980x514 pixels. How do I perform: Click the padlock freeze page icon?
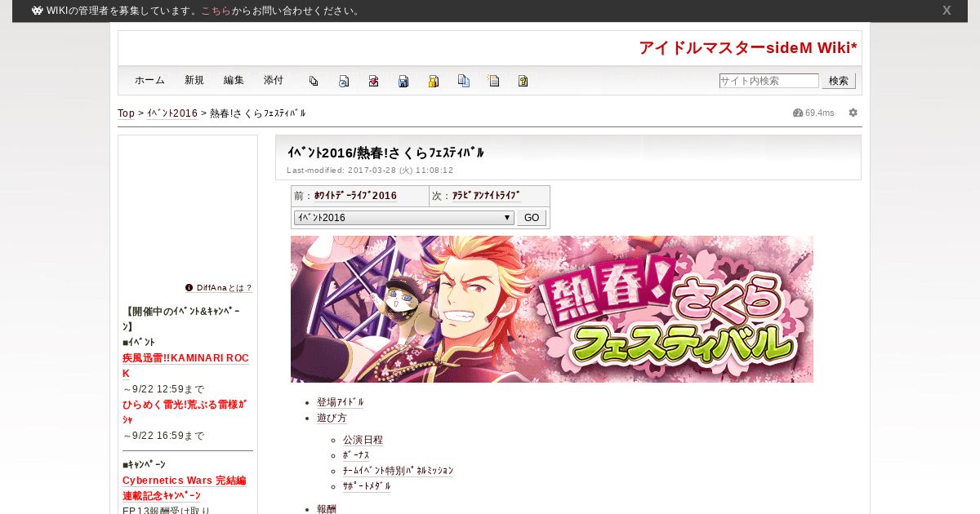coord(434,81)
